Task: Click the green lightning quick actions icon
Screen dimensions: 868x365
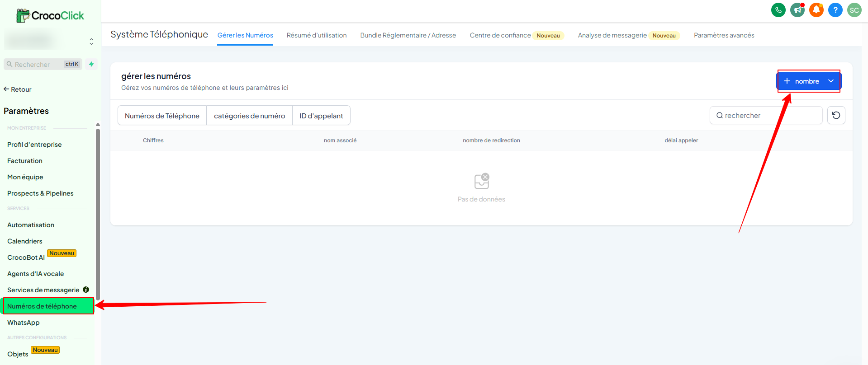Action: pyautogui.click(x=91, y=64)
